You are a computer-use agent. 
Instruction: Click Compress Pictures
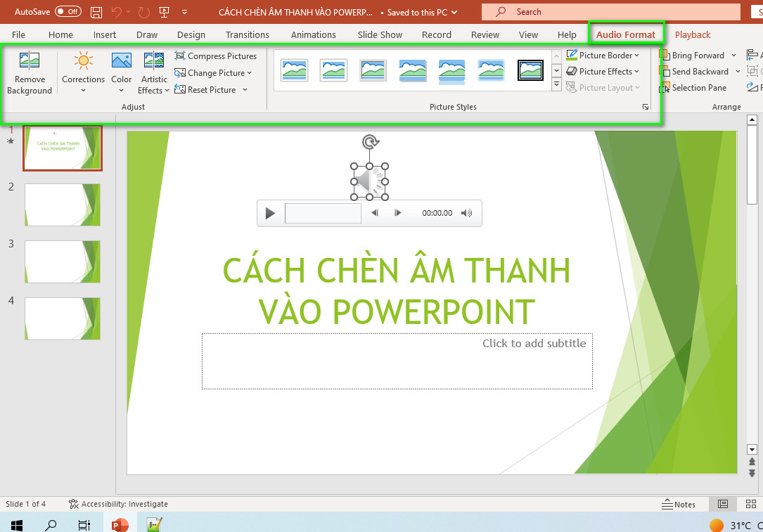(216, 56)
